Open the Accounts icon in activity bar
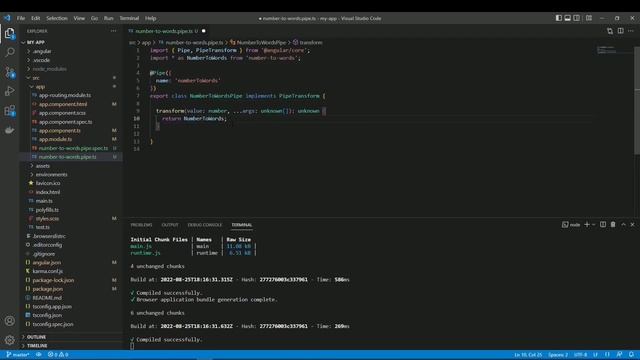Viewport: 640px width, 360px height. (x=9, y=321)
